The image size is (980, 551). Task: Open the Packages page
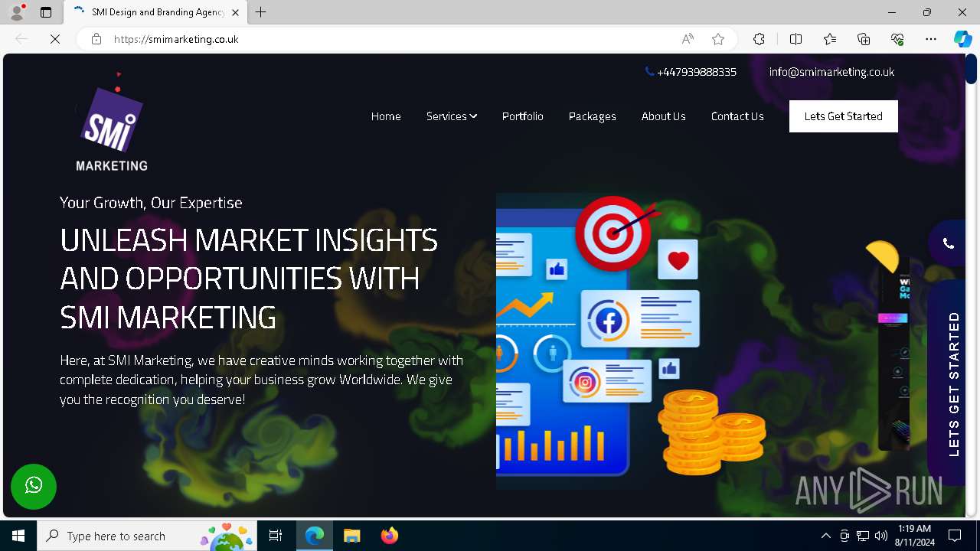point(593,116)
